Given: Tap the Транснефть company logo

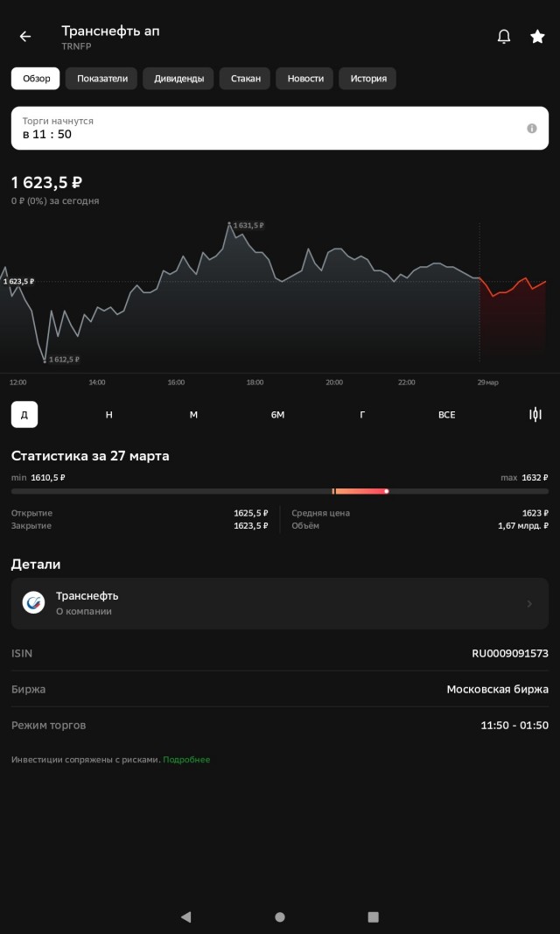Looking at the screenshot, I should click(x=33, y=603).
